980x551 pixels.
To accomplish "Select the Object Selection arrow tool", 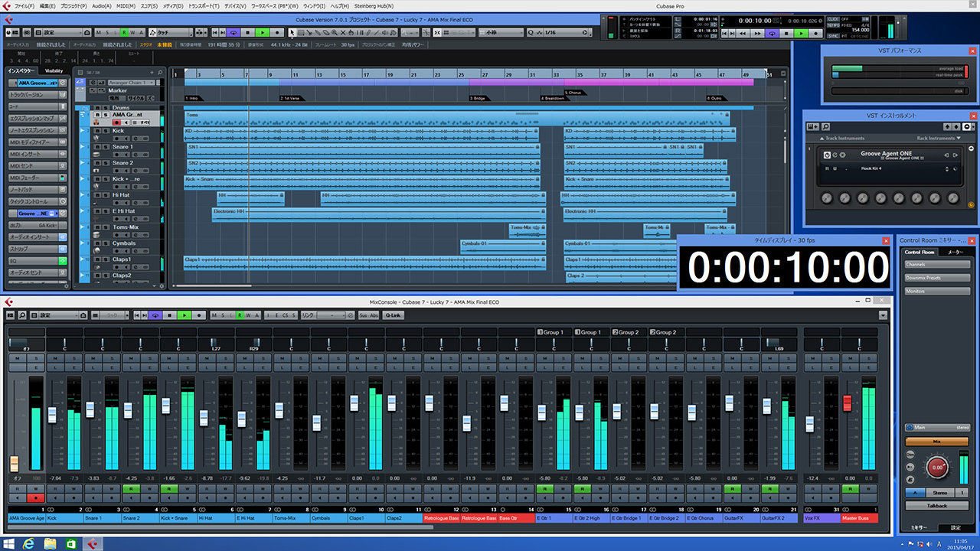I will (292, 33).
